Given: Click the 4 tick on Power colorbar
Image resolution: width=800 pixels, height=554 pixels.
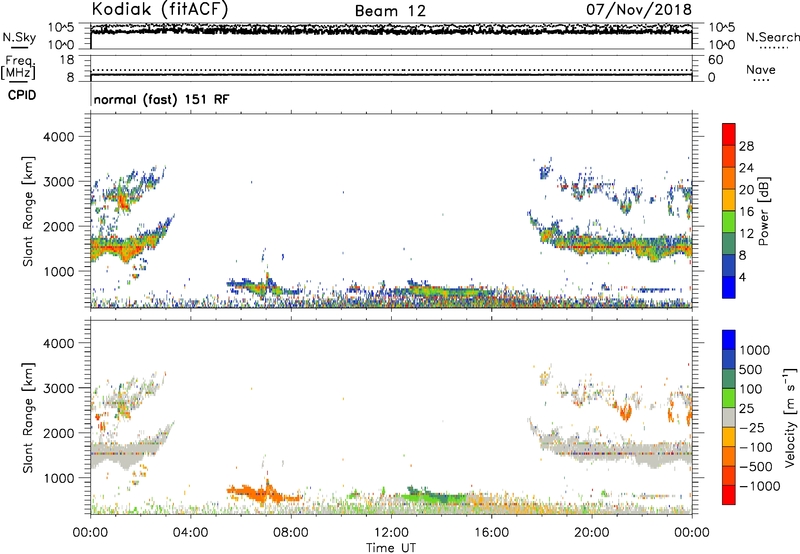Looking at the screenshot, I should click(x=743, y=277).
